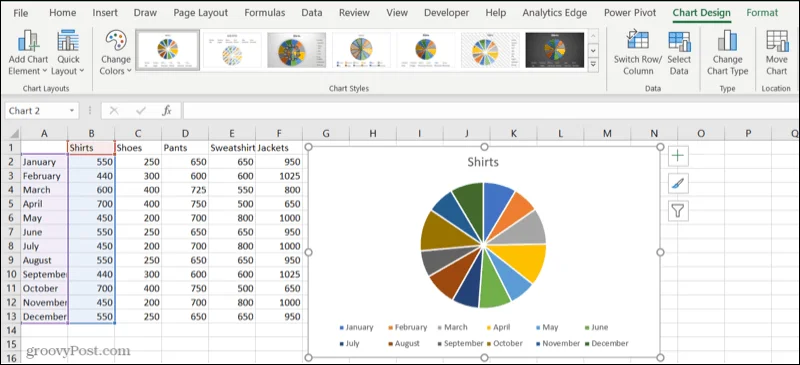Click the Chart Elements plus button
The height and width of the screenshot is (365, 800).
click(x=678, y=156)
